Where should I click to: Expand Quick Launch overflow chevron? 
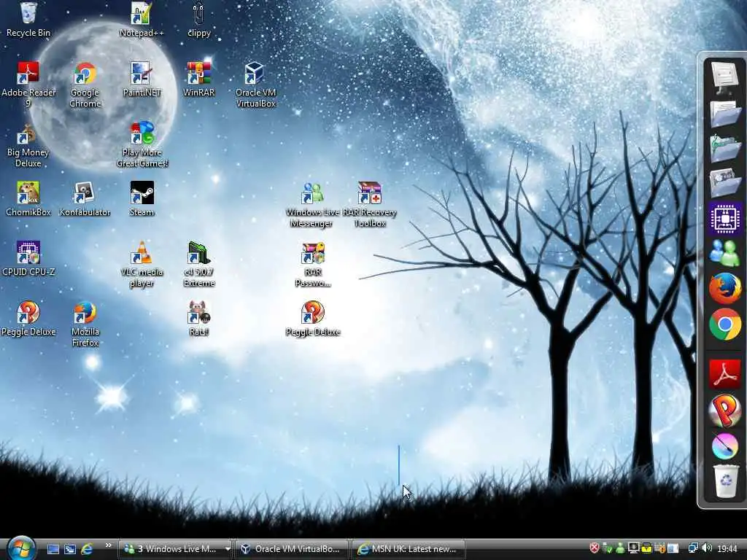click(108, 545)
